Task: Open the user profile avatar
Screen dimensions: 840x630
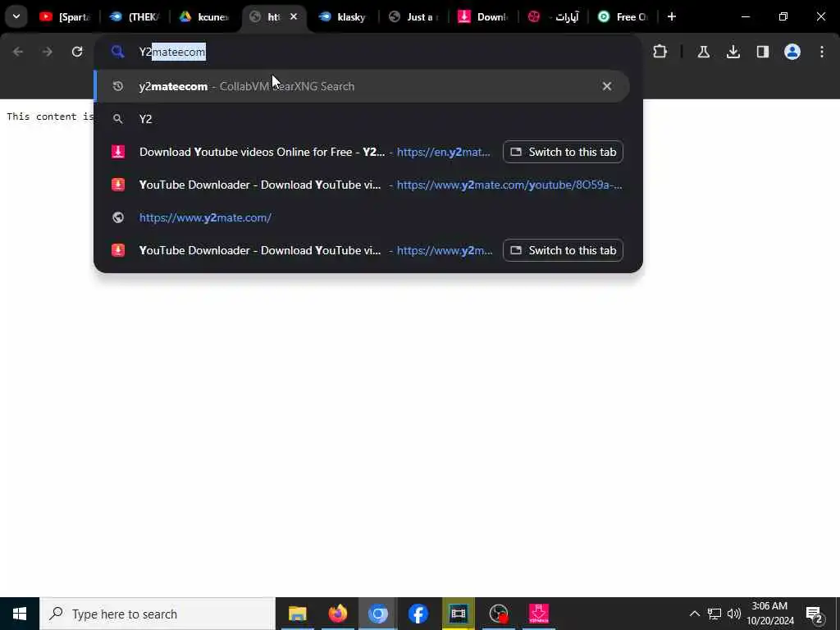Action: [x=792, y=52]
